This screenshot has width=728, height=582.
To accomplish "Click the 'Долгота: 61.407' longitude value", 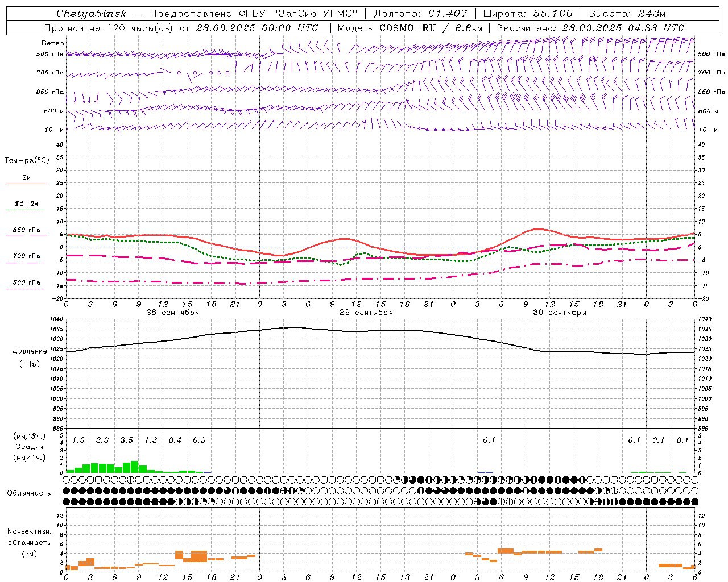I will tap(420, 14).
